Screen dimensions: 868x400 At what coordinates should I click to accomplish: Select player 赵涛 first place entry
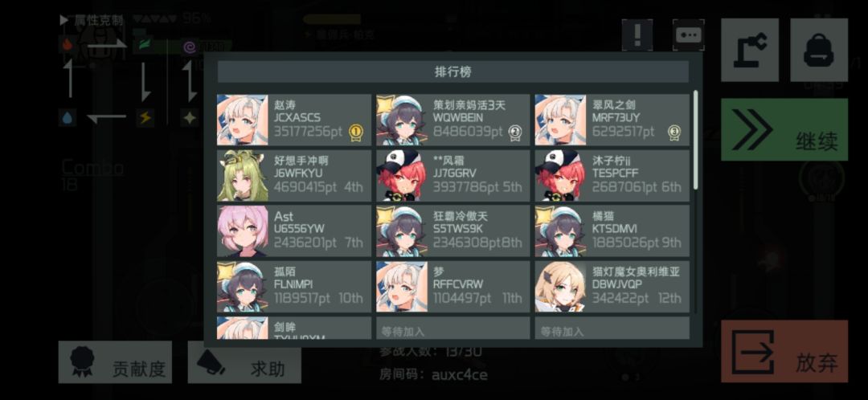294,120
